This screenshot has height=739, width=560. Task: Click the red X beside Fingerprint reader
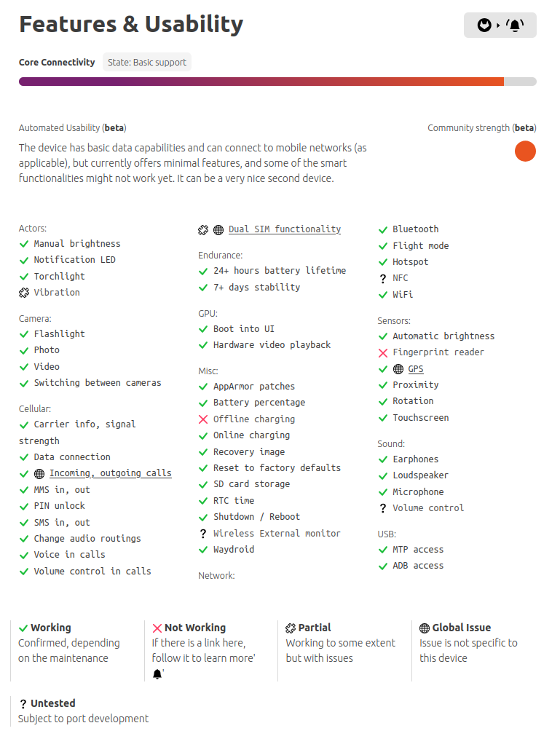(383, 353)
